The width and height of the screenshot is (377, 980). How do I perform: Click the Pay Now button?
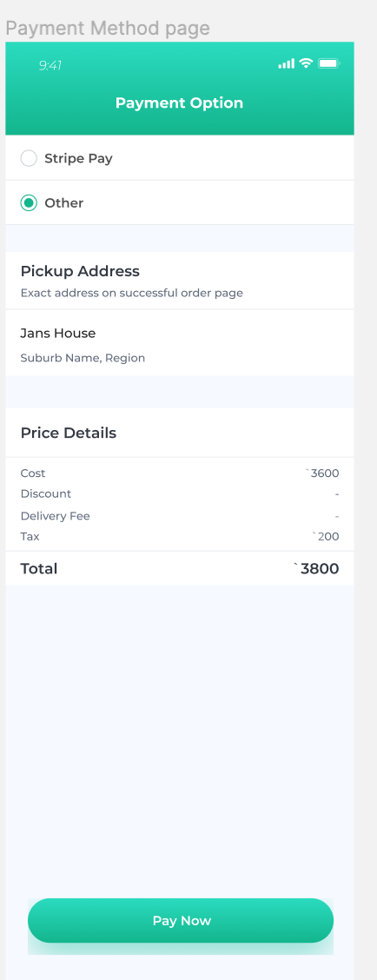[x=181, y=920]
